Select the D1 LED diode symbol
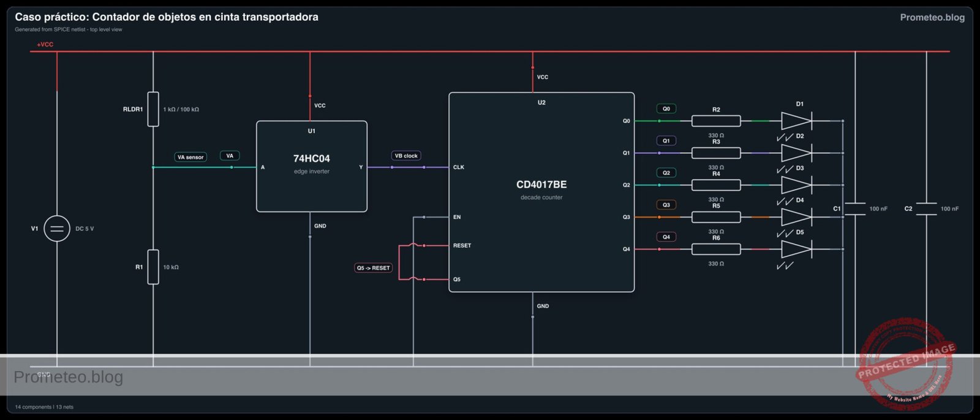Image resolution: width=980 pixels, height=420 pixels. (x=796, y=121)
